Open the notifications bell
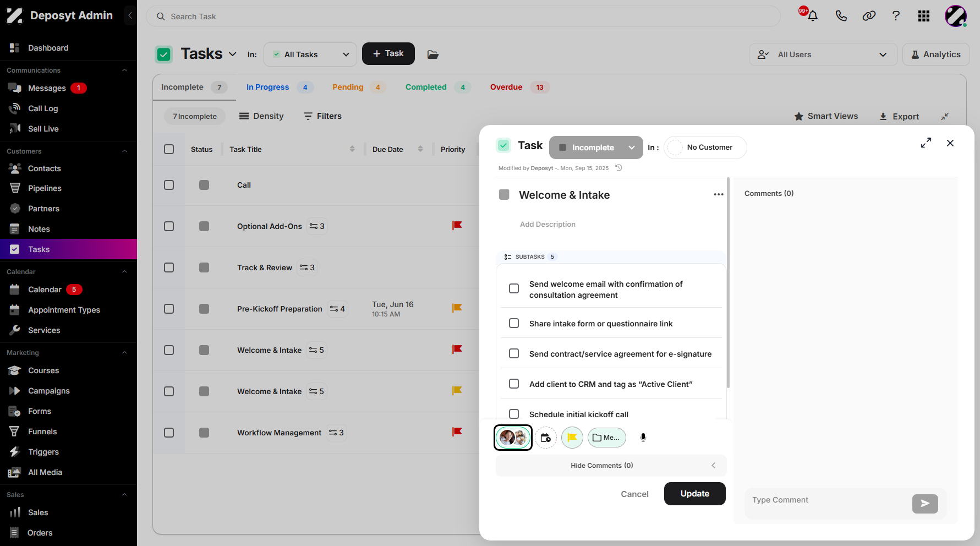The height and width of the screenshot is (546, 980). tap(812, 16)
